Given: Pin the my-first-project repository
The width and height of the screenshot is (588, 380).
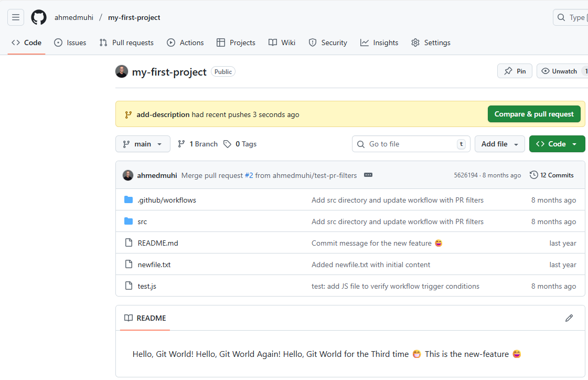Looking at the screenshot, I should 515,71.
